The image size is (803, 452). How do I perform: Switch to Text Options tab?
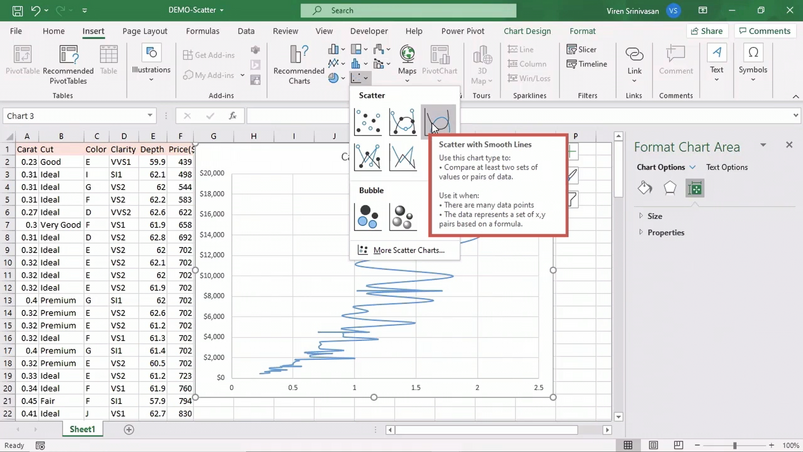click(726, 168)
